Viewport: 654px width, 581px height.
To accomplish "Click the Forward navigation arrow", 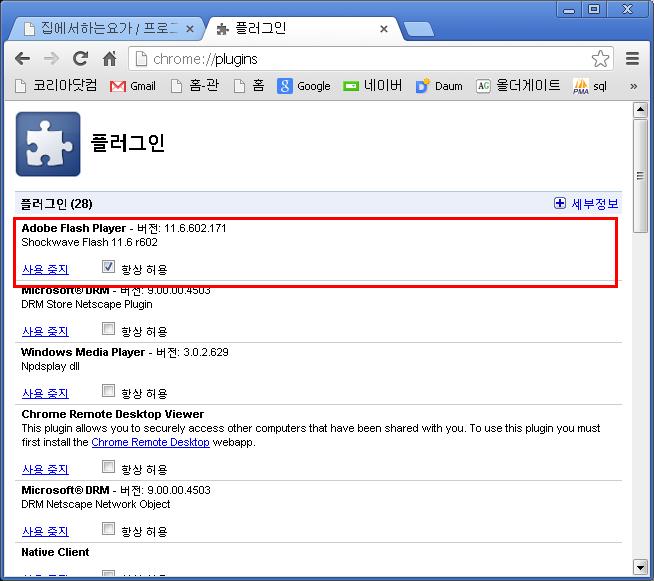I will click(51, 59).
